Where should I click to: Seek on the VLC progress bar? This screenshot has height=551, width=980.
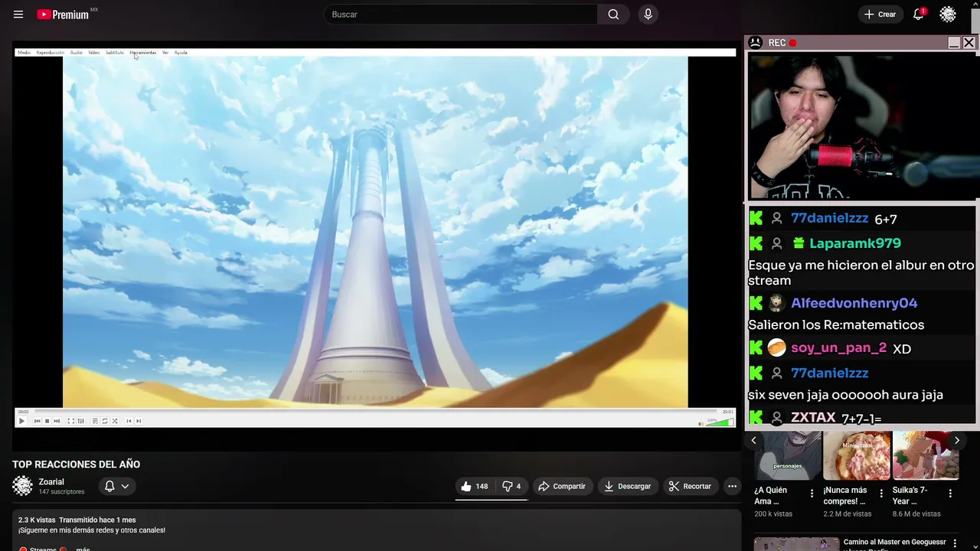(x=375, y=412)
